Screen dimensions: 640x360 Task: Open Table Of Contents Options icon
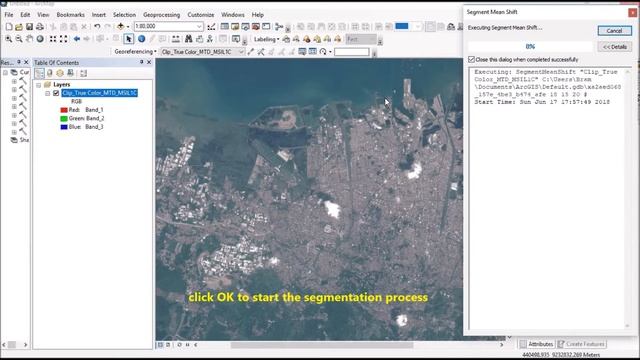click(x=83, y=73)
